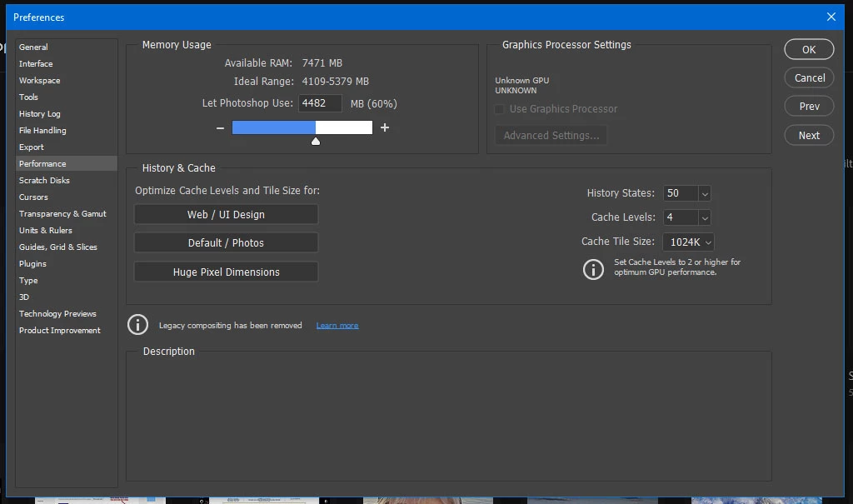The image size is (853, 504).
Task: Select Performance preferences category
Action: point(67,164)
